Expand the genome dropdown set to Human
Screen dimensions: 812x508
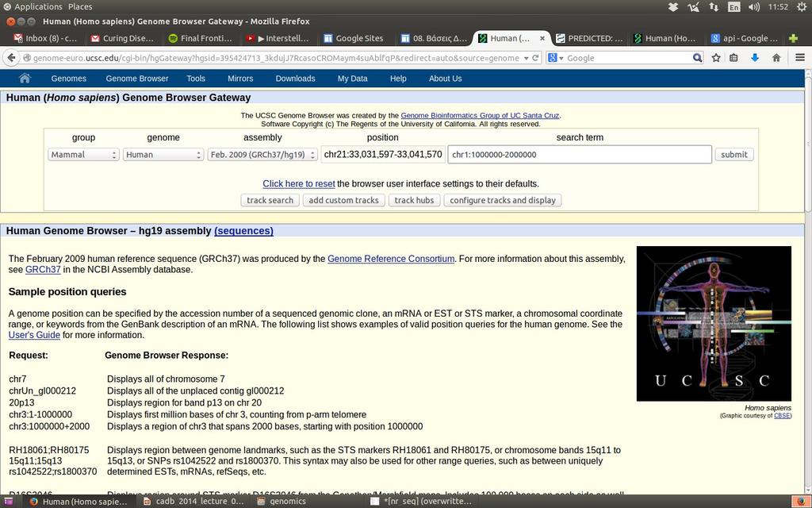click(x=163, y=155)
